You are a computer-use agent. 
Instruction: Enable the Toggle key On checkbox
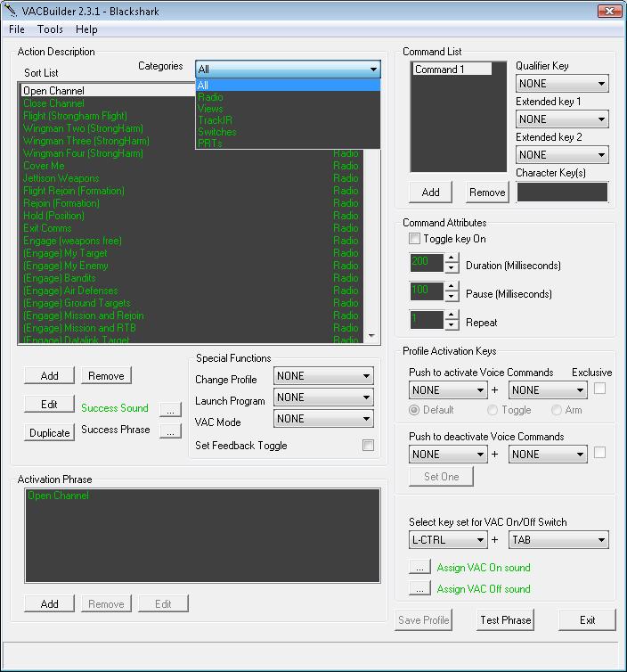point(414,239)
